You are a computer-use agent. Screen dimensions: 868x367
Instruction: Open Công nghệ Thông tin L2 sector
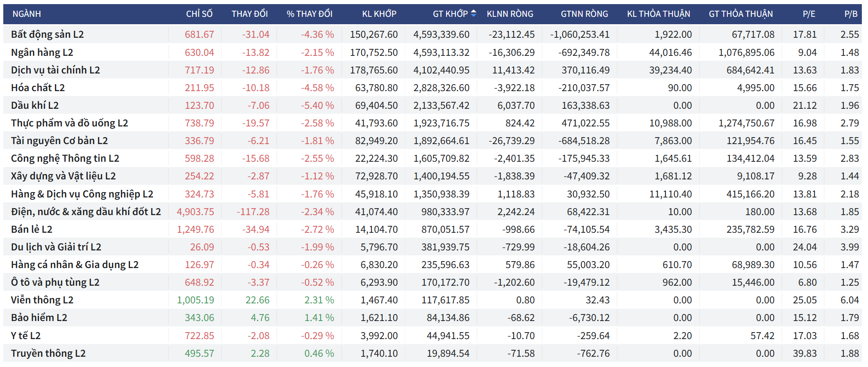[65, 158]
